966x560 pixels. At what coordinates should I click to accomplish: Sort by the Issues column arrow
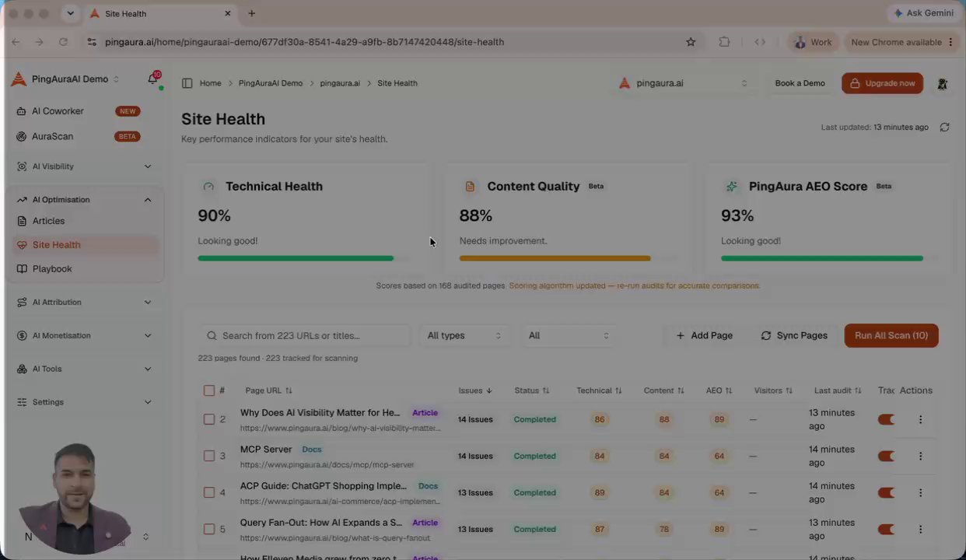(489, 390)
